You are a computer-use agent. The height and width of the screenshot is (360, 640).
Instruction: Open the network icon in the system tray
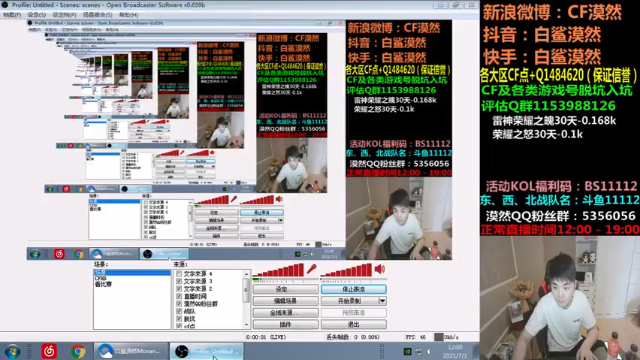[x=419, y=351]
